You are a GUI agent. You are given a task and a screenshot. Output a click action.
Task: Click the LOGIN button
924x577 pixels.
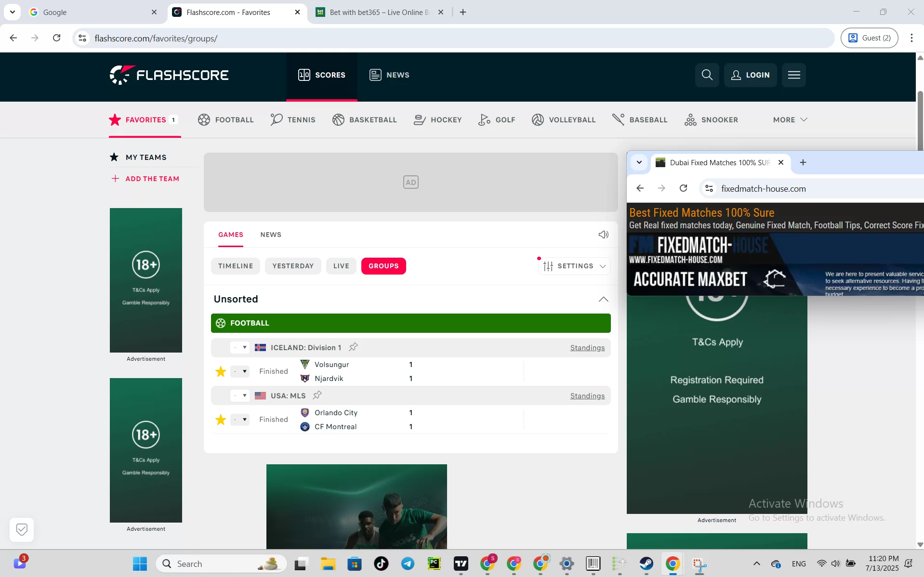751,75
